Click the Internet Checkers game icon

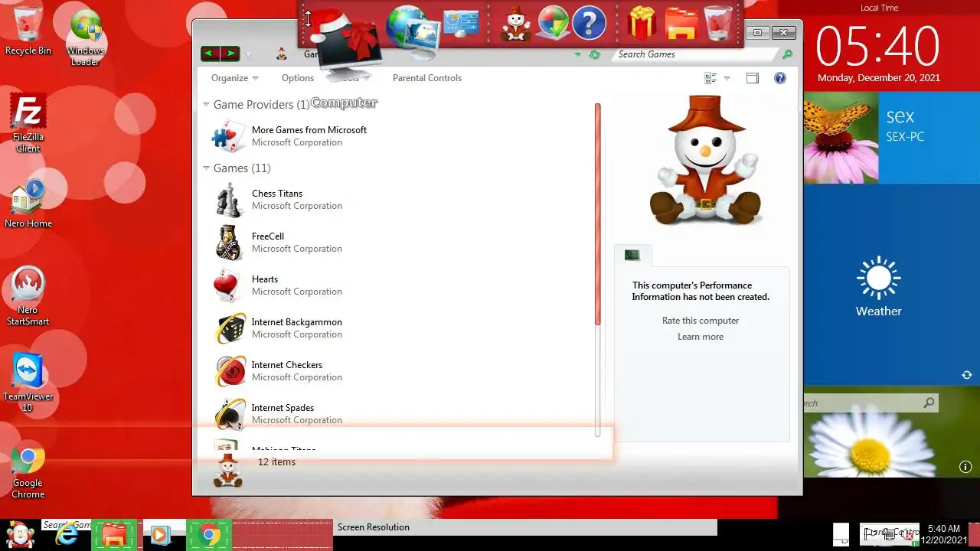pyautogui.click(x=229, y=371)
